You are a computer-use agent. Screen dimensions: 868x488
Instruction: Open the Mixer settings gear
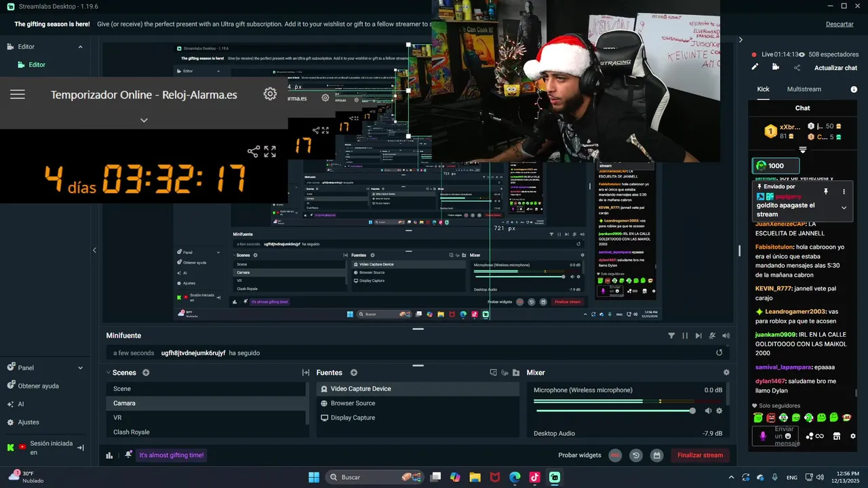click(x=726, y=373)
